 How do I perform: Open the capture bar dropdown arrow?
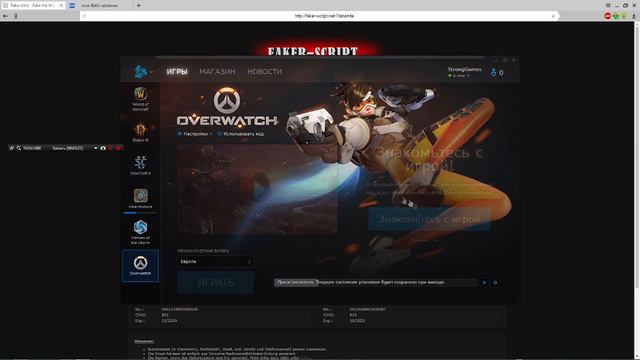click(96, 148)
